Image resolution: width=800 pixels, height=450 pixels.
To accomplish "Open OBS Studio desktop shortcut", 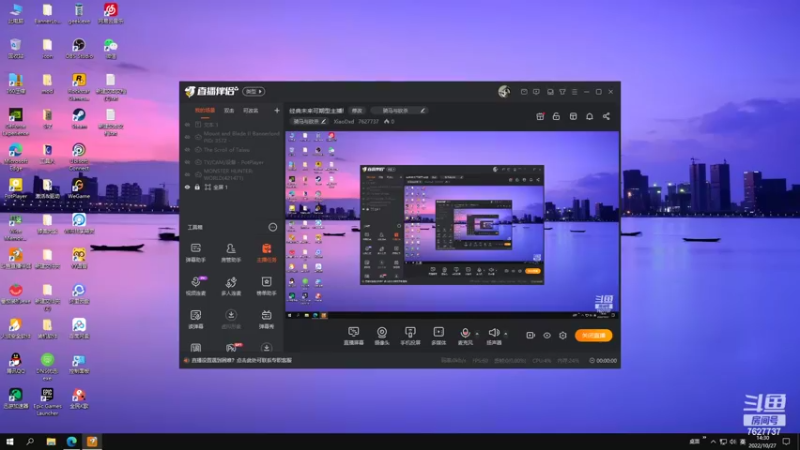I will 79,48.
